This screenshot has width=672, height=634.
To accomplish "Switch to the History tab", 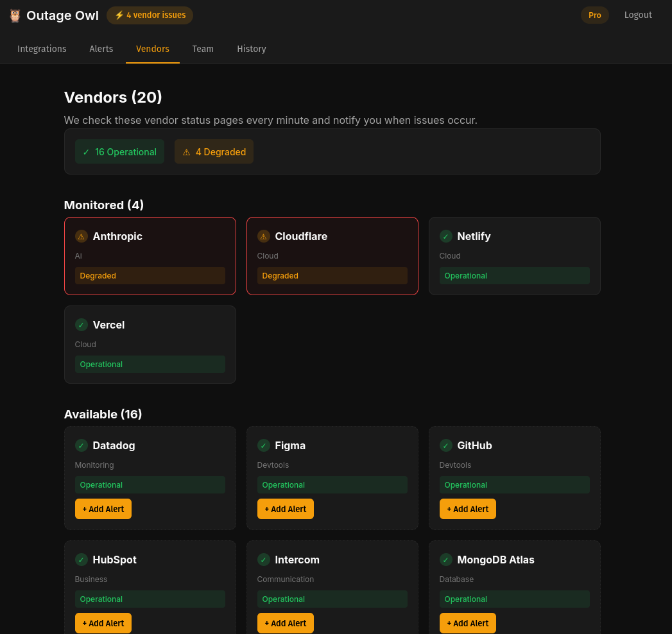I will click(252, 49).
